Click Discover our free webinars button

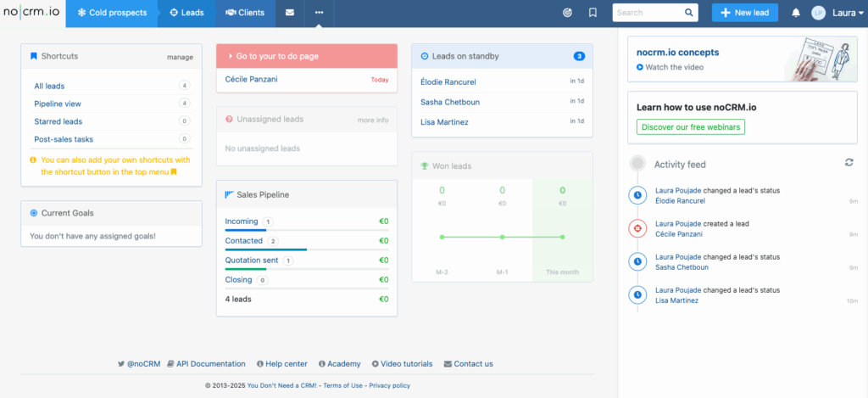690,127
